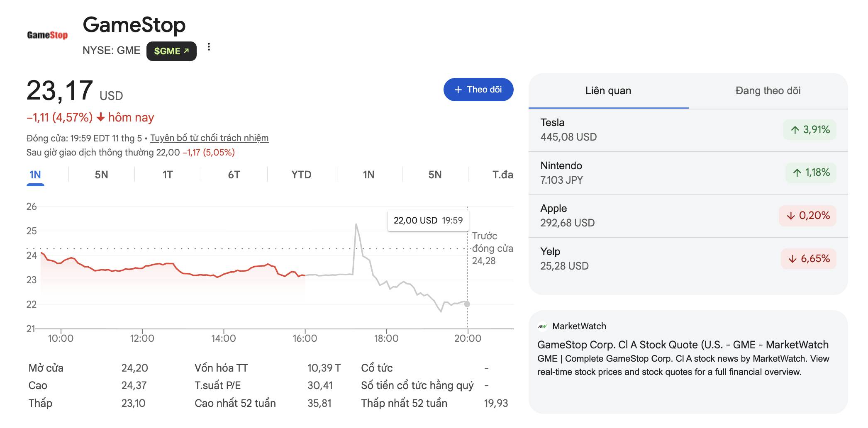Click the MarketWatch source name
The height and width of the screenshot is (428, 868).
click(x=579, y=326)
